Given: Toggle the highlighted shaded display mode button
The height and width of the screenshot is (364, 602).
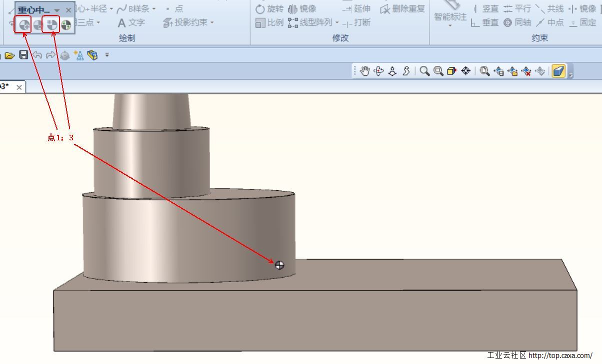Looking at the screenshot, I should [558, 71].
